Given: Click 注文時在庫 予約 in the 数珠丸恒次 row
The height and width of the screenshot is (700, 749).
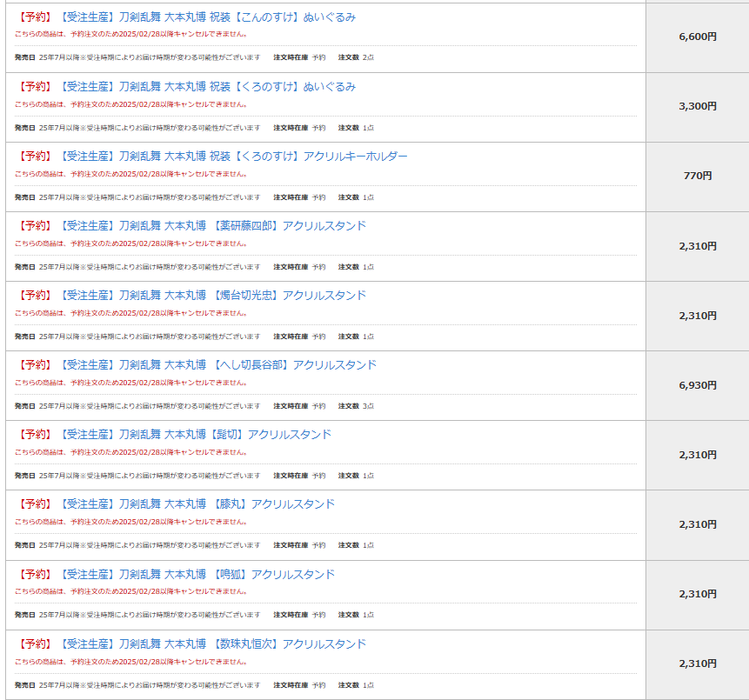Looking at the screenshot, I should [299, 686].
